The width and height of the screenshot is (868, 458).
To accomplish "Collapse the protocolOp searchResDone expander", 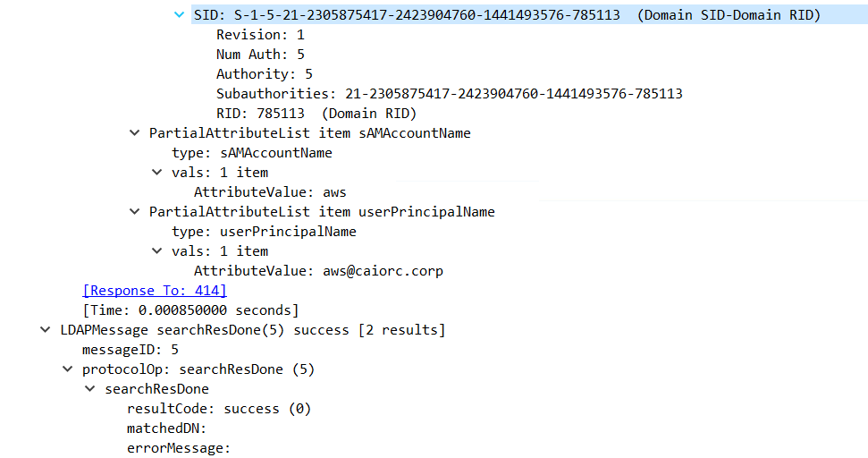I will [68, 369].
